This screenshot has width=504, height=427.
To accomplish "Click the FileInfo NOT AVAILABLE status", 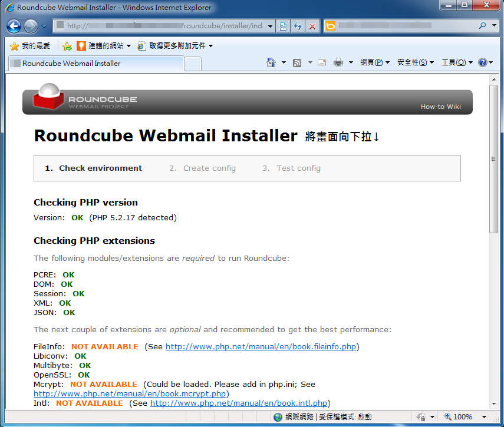I will [105, 347].
